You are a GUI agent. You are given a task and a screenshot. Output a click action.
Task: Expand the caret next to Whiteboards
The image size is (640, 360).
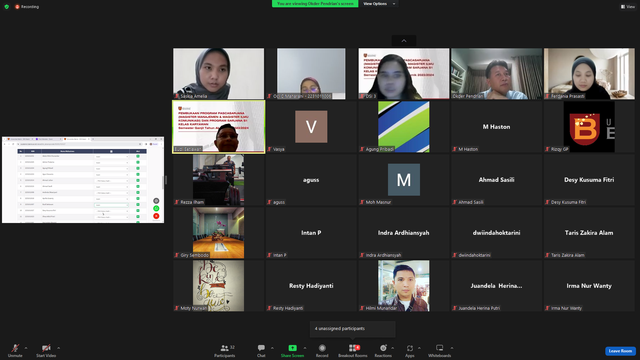(452, 348)
